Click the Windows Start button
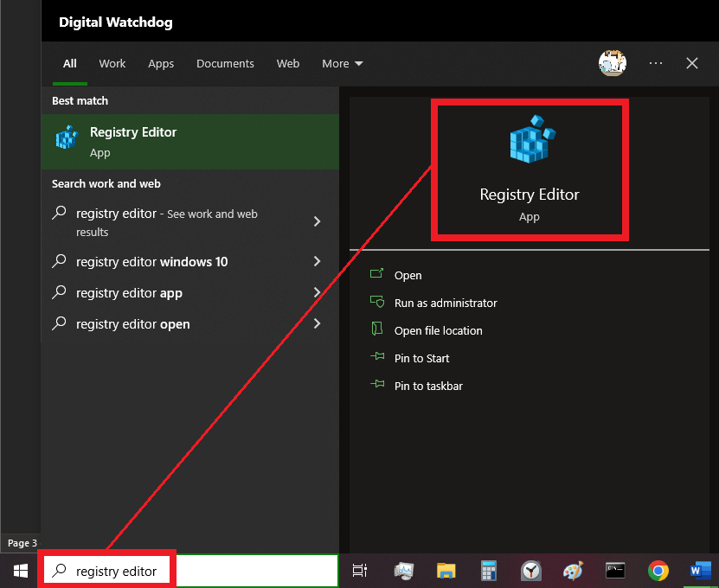Image resolution: width=719 pixels, height=588 pixels. pyautogui.click(x=20, y=571)
